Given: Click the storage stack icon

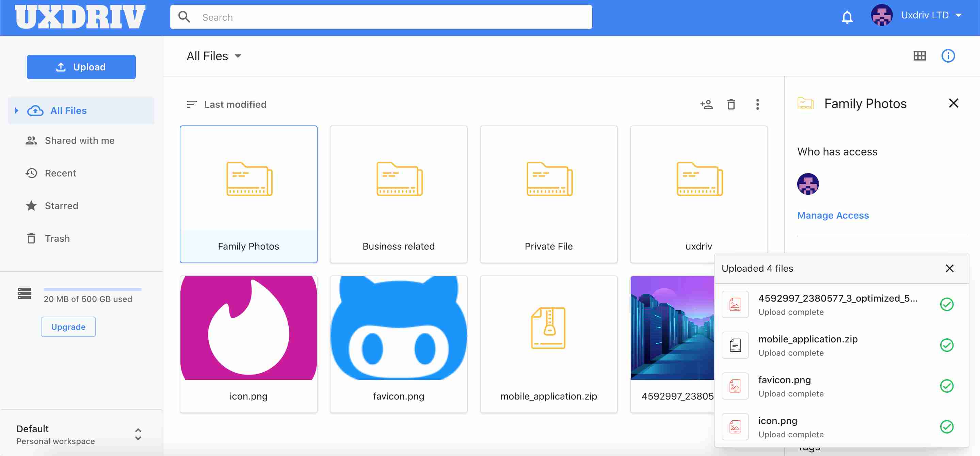Looking at the screenshot, I should click(25, 293).
